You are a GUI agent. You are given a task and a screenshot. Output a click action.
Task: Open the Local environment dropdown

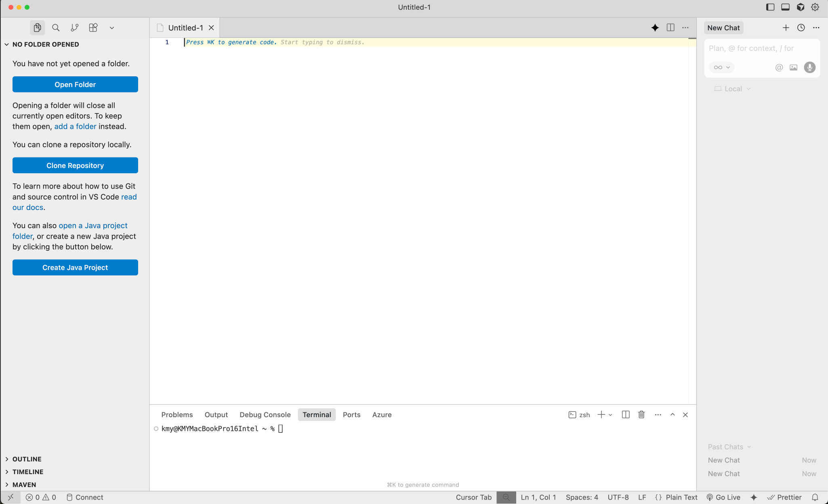tap(733, 89)
